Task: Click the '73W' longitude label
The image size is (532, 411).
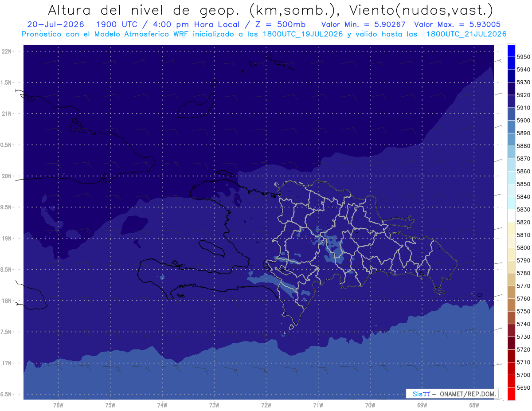Action: 214,405
